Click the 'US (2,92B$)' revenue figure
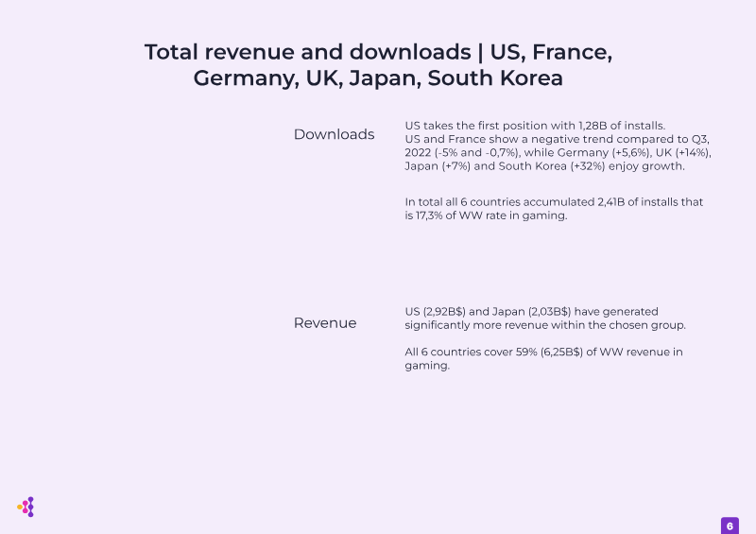The height and width of the screenshot is (534, 756). [436, 311]
